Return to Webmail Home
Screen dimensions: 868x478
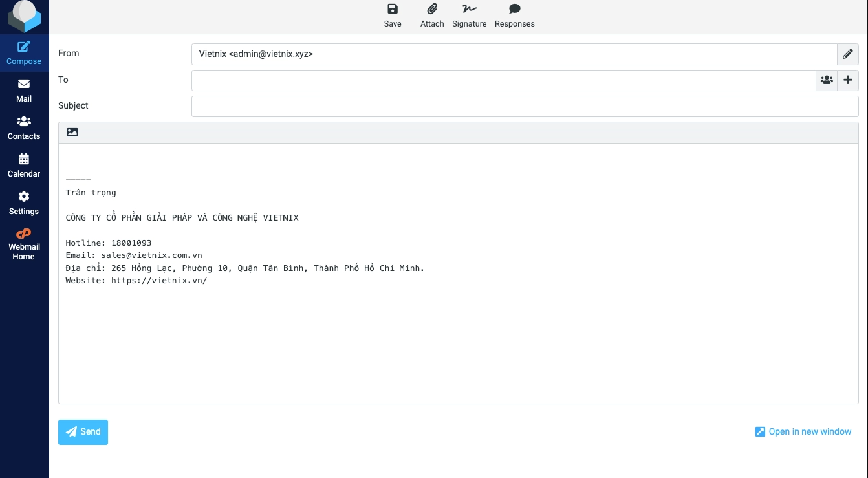coord(24,243)
